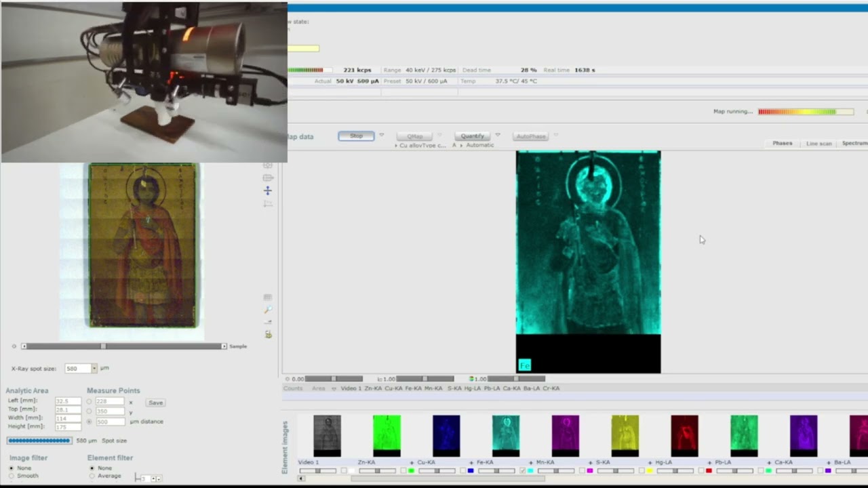The width and height of the screenshot is (868, 488).
Task: Click the 0.00 slider below the map
Action: [x=334, y=379]
